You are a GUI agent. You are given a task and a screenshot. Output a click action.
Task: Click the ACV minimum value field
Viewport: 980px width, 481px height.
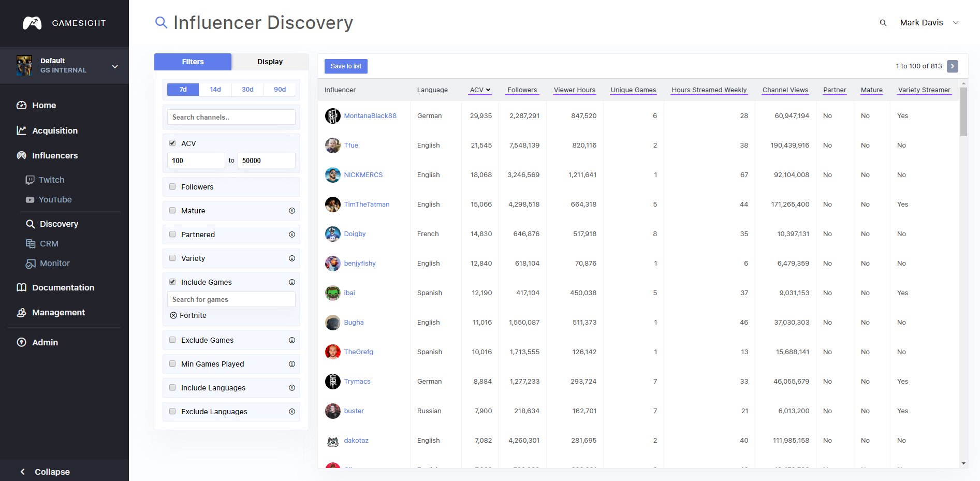pos(196,161)
